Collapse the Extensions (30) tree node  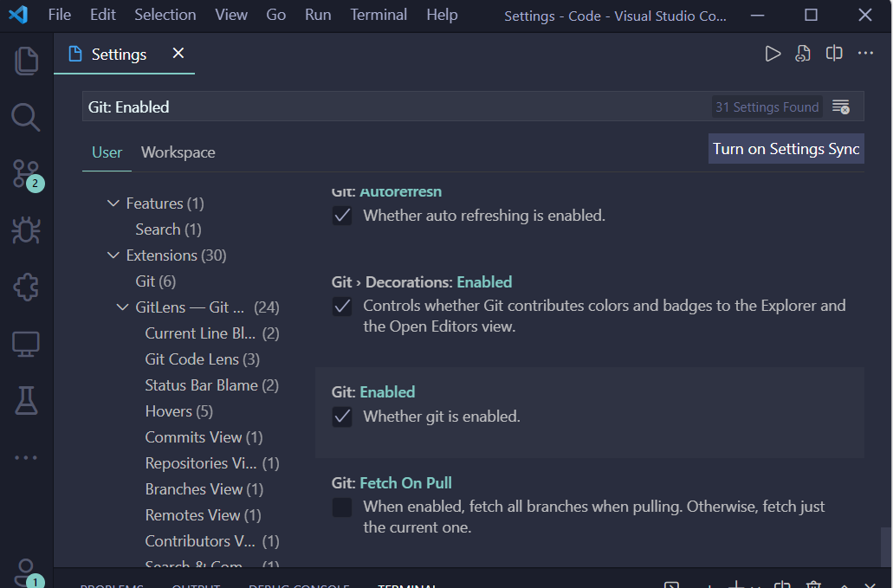[113, 255]
